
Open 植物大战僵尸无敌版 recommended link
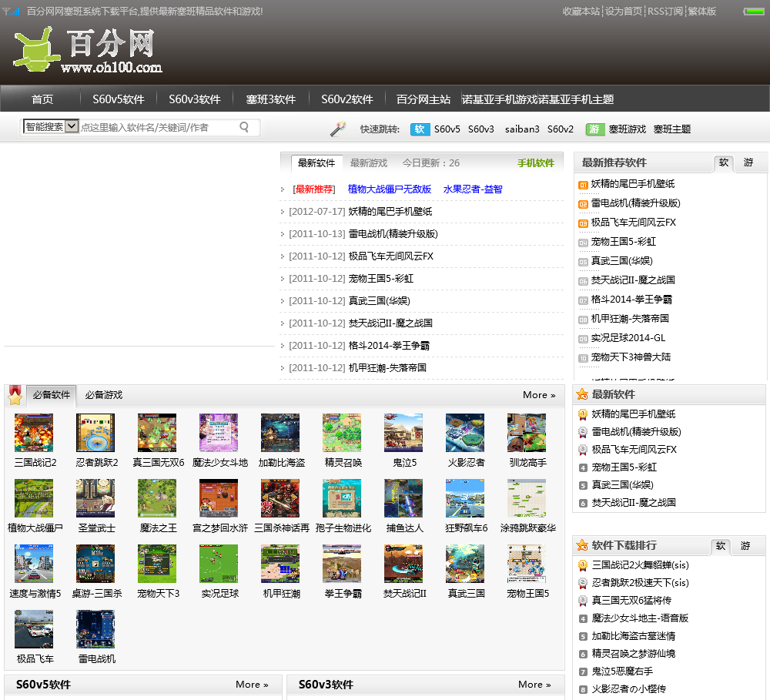click(x=389, y=189)
